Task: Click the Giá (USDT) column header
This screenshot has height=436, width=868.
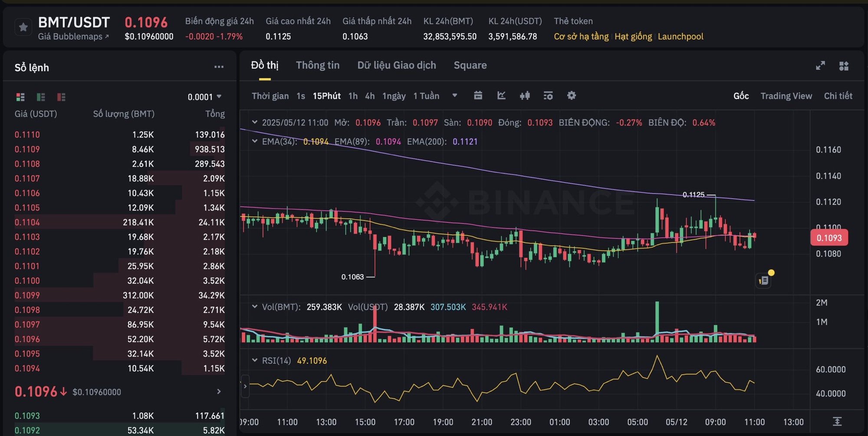Action: click(x=36, y=114)
